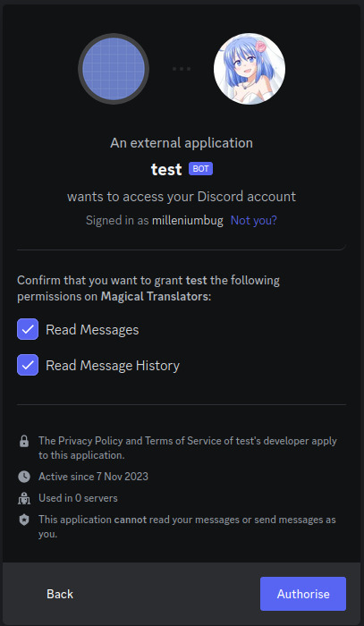364x626 pixels.
Task: Click the robot icon beside Used in servers
Action: (x=24, y=498)
